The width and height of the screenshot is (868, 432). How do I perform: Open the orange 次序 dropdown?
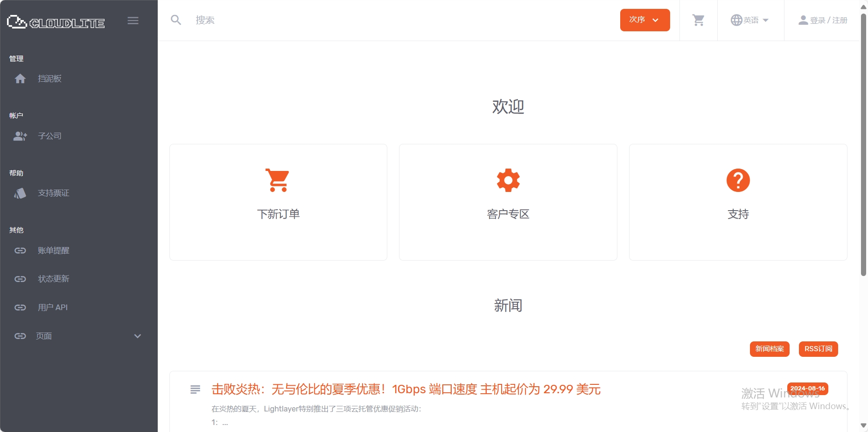644,20
